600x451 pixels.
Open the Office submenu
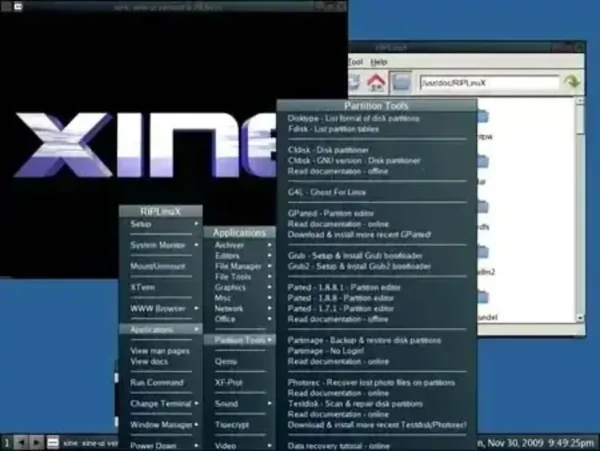pos(240,319)
